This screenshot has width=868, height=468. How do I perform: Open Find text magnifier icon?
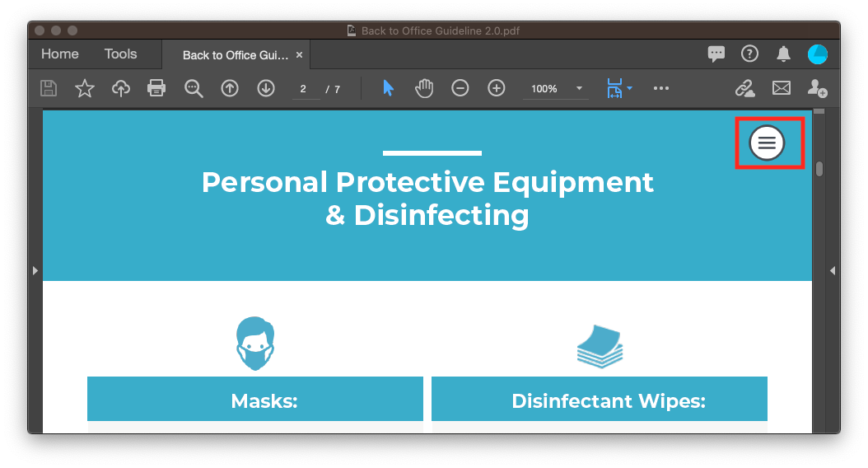coord(194,89)
